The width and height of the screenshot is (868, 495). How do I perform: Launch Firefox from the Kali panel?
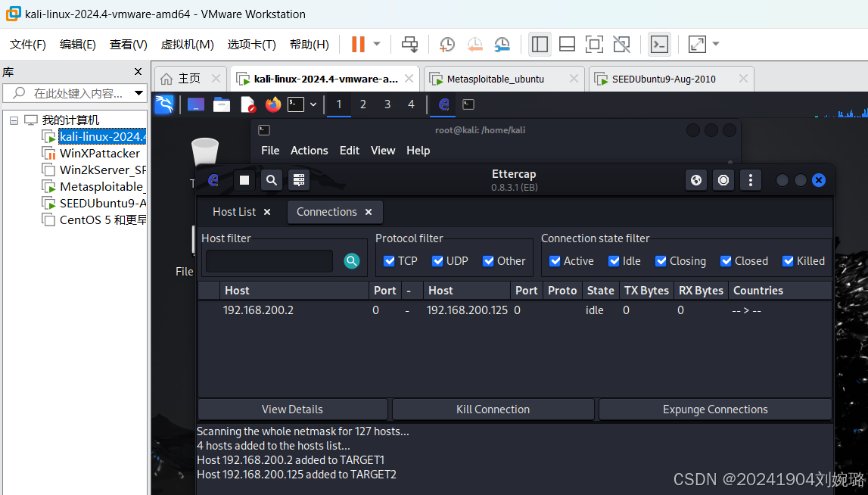tap(273, 104)
